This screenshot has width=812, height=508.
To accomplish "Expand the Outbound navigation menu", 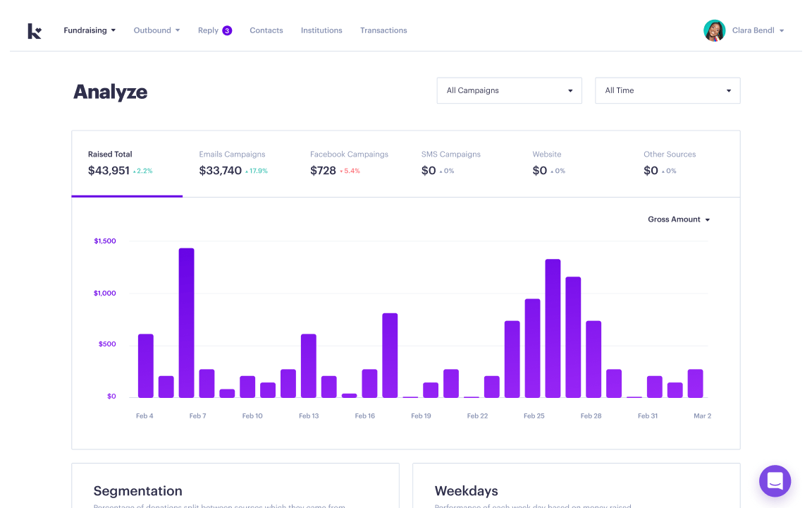I will point(156,30).
